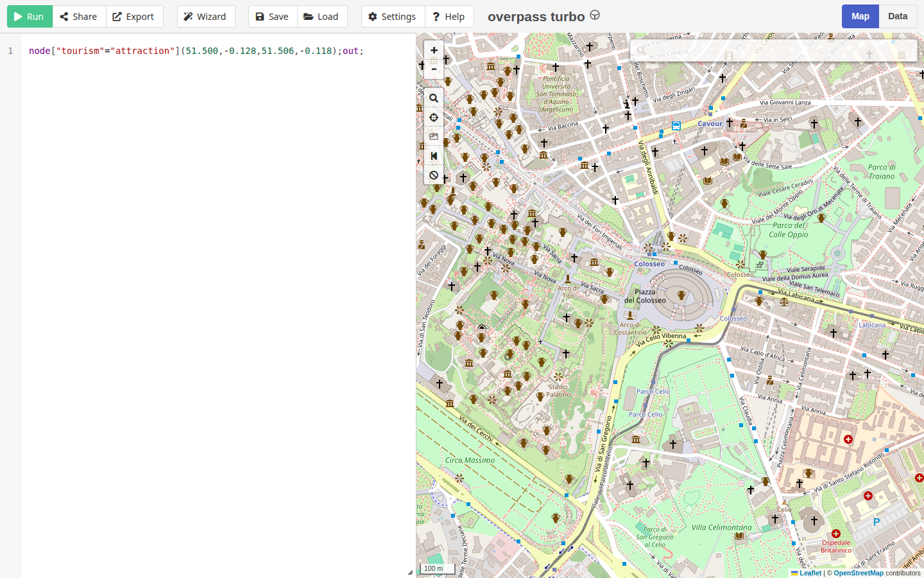This screenshot has height=578, width=924.
Task: Click the "Stadio Palatino" map label
Action: pos(558,390)
